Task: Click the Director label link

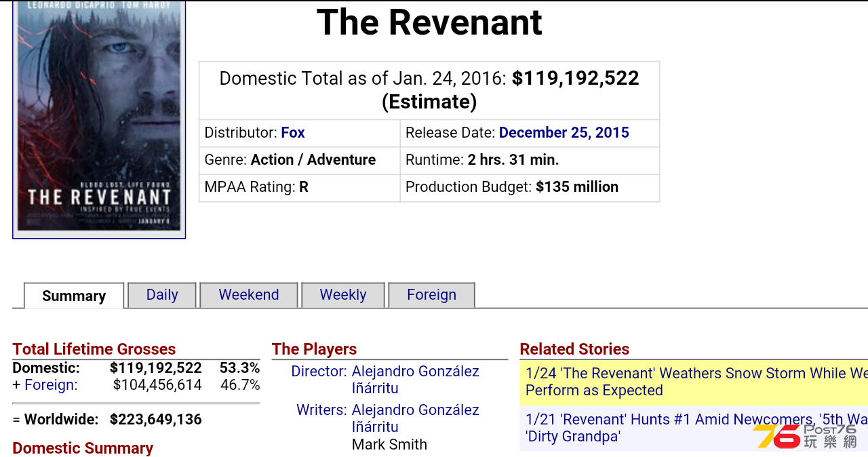Action: pos(319,372)
